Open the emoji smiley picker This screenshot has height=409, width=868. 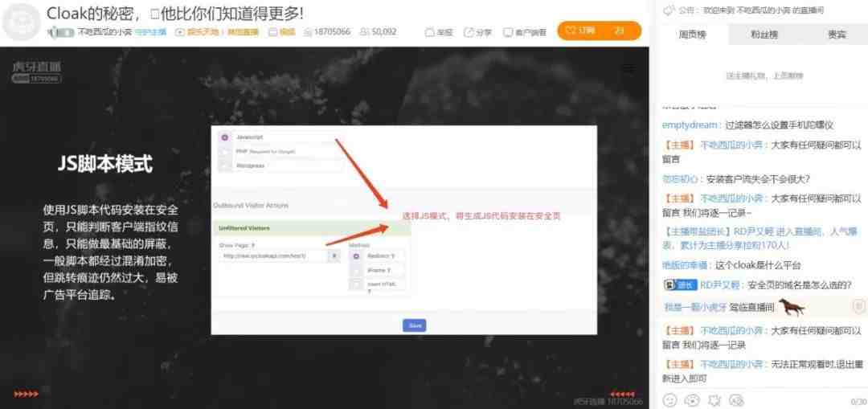669,399
